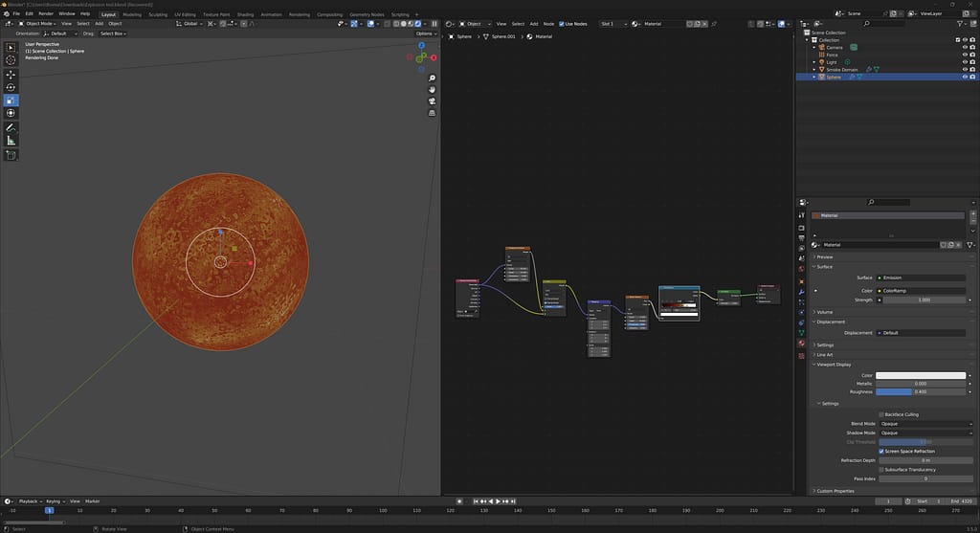Viewport: 980px width, 533px height.
Task: Select the Cursor tool in the viewport toolbar
Action: pos(11,59)
